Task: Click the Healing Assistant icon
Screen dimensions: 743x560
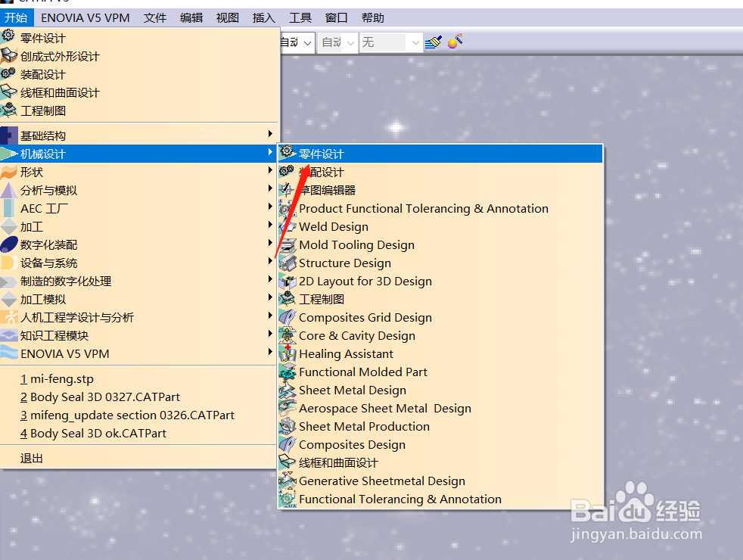Action: (x=288, y=353)
